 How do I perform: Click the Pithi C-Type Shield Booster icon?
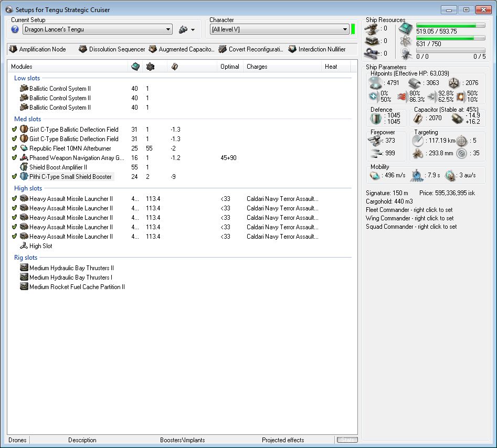pyautogui.click(x=24, y=176)
